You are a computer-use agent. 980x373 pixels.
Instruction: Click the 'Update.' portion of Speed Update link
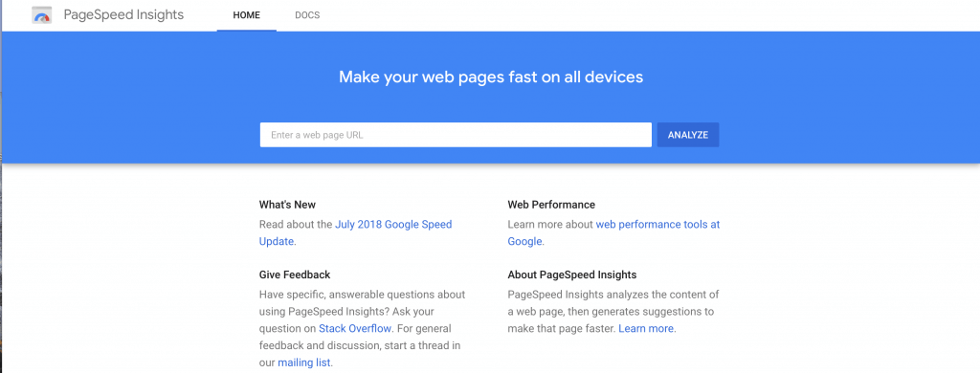click(x=277, y=242)
